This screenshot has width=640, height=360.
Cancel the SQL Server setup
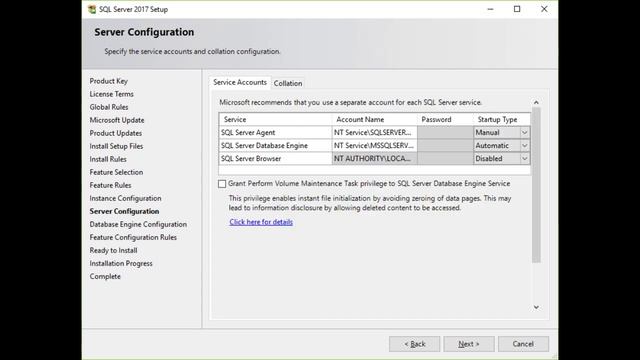point(523,344)
